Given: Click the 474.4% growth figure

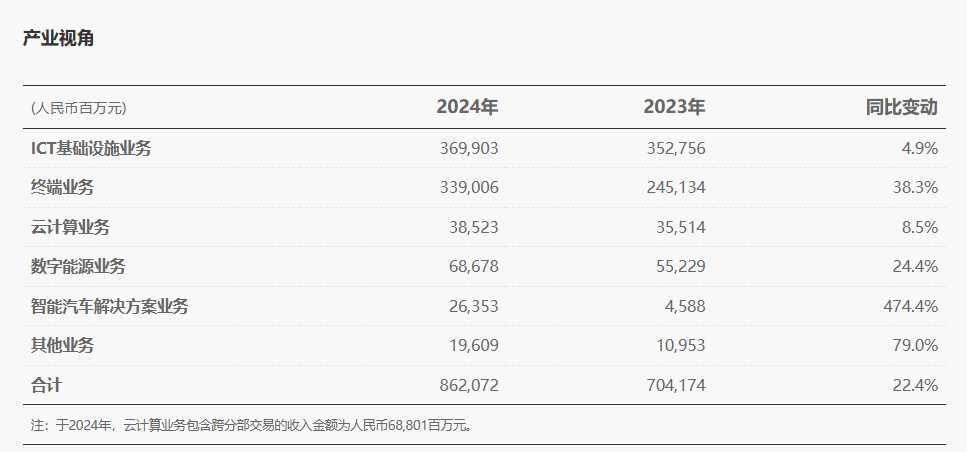Looking at the screenshot, I should coord(909,306).
